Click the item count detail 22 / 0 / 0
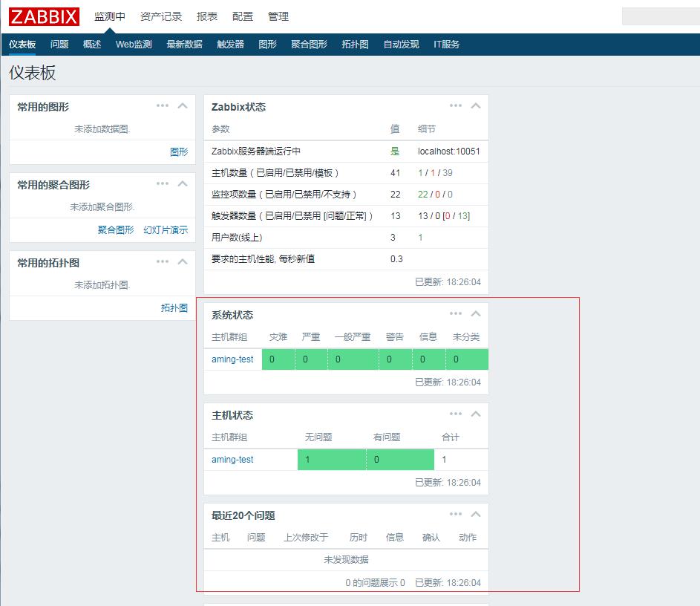This screenshot has width=700, height=606. point(435,195)
